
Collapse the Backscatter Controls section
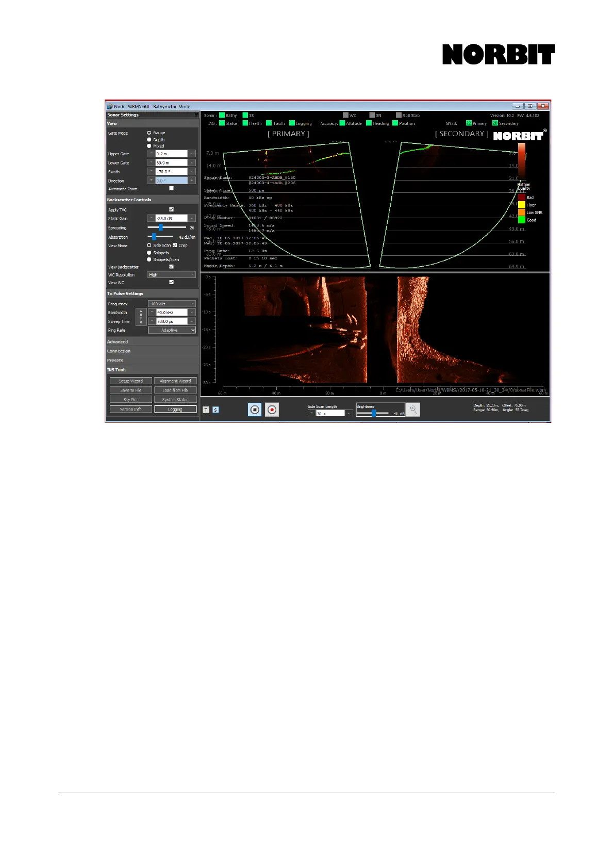pos(152,200)
